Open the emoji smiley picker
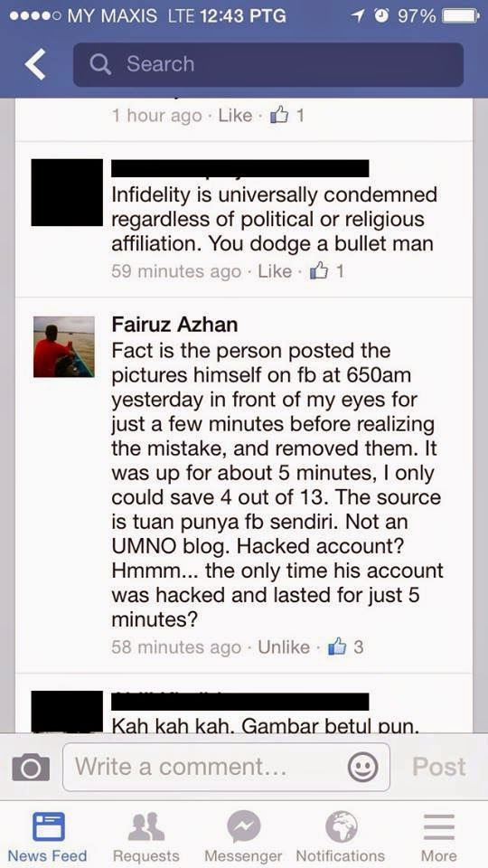488x868 pixels. 363,767
